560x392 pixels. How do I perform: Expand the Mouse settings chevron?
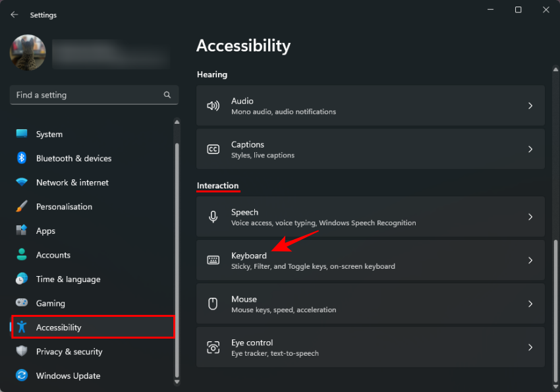[530, 303]
